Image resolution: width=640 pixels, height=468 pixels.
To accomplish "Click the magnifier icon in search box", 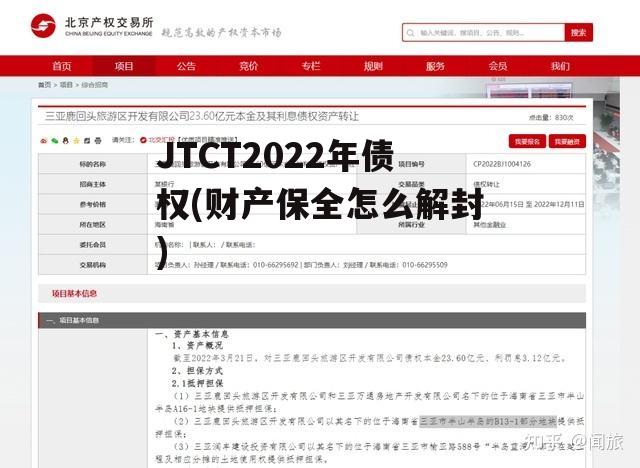I will [x=412, y=33].
